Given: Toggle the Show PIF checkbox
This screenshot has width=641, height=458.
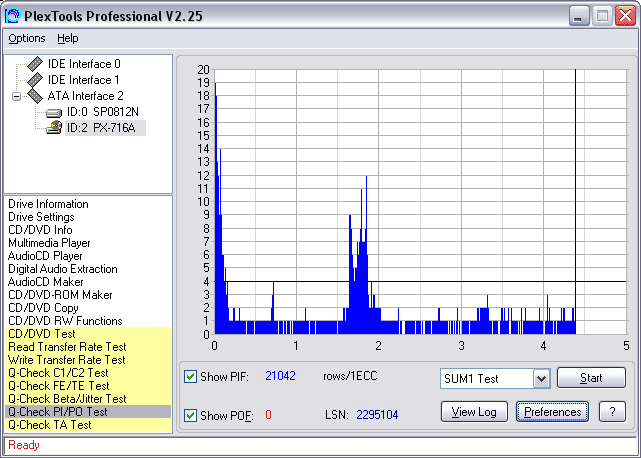Looking at the screenshot, I should tap(191, 376).
